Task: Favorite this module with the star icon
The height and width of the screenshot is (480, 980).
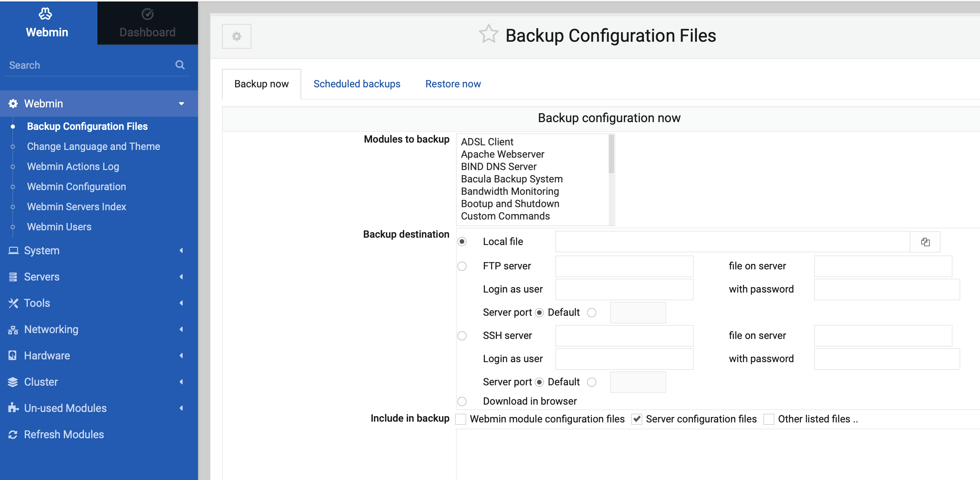Action: tap(488, 34)
